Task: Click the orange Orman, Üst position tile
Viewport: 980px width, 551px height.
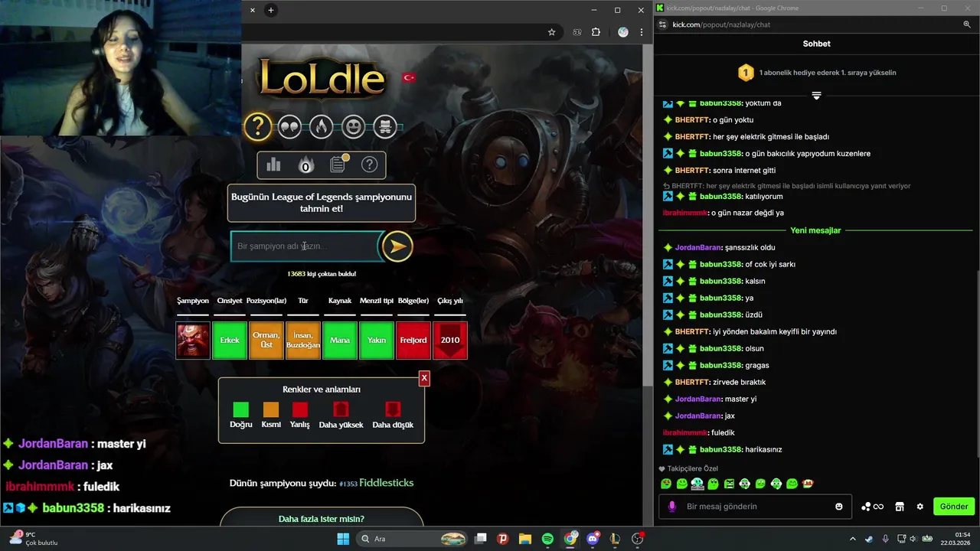Action: click(x=266, y=341)
